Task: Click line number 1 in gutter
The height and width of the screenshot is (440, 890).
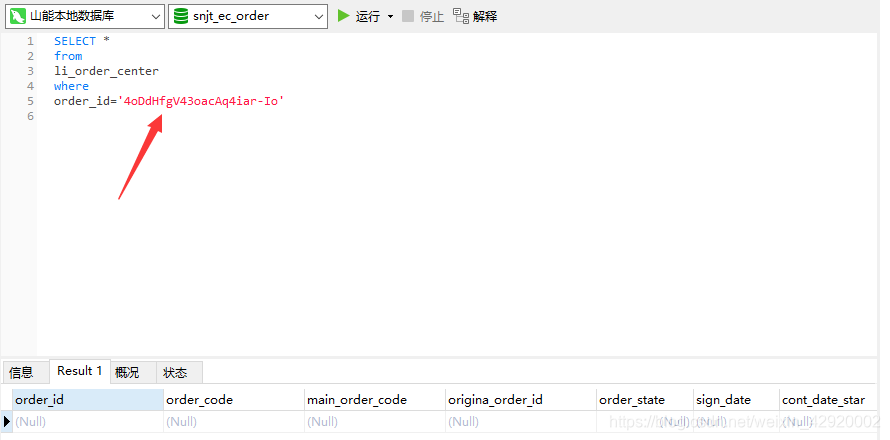Action: (x=30, y=41)
